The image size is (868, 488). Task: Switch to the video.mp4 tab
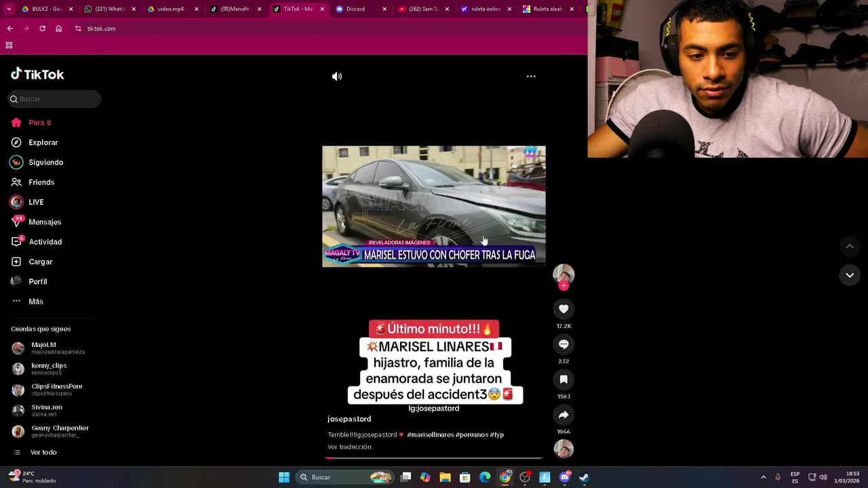(173, 9)
